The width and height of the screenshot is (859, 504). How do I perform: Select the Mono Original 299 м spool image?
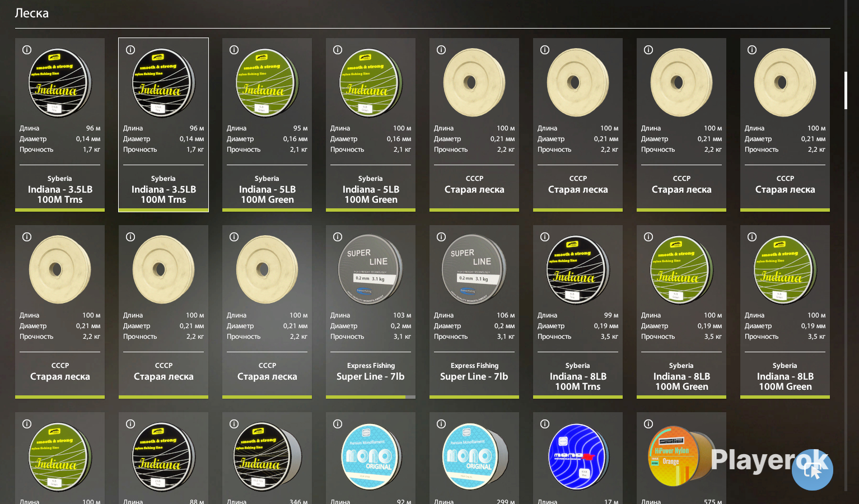tap(476, 456)
